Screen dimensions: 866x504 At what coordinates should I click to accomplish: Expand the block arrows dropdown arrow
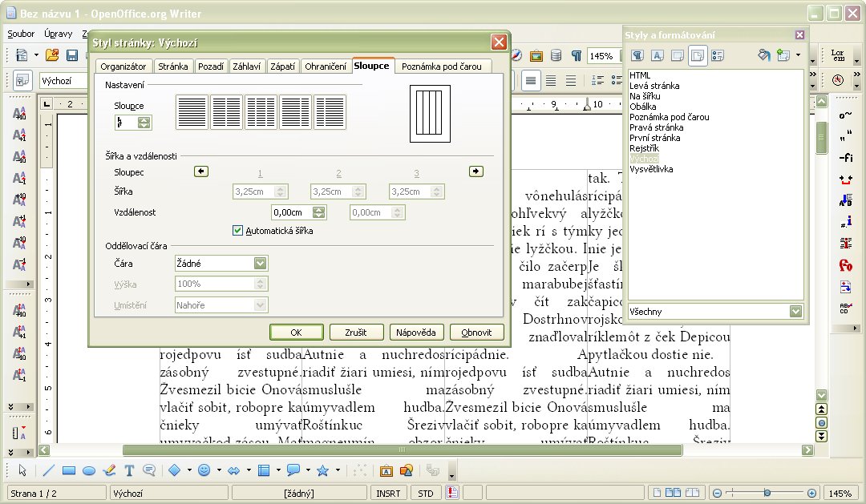[249, 470]
